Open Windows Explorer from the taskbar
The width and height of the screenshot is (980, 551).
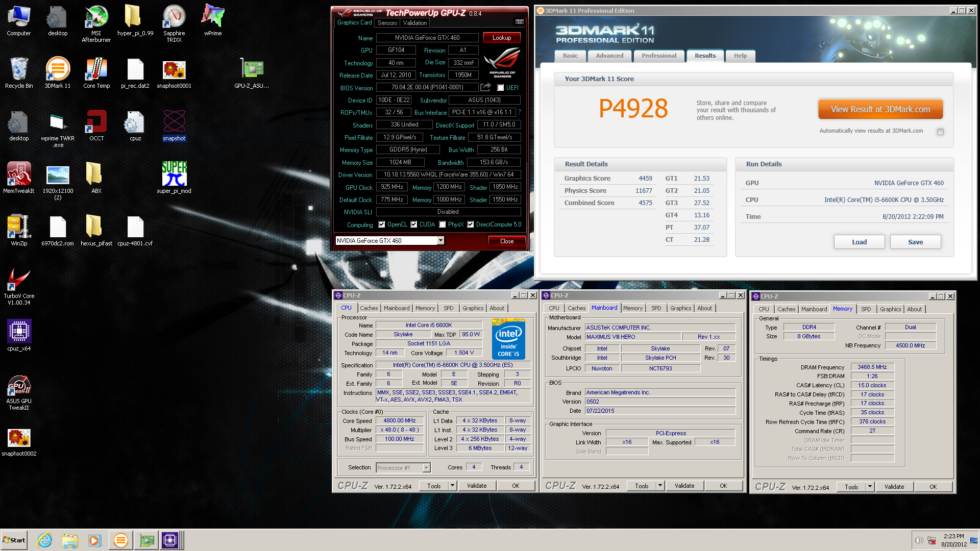pyautogui.click(x=70, y=540)
